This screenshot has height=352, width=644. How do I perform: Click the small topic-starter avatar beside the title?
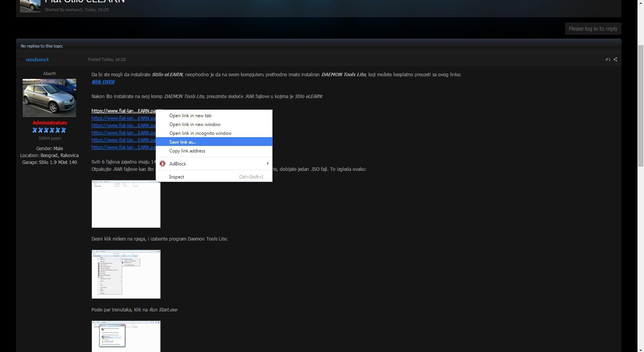[30, 6]
